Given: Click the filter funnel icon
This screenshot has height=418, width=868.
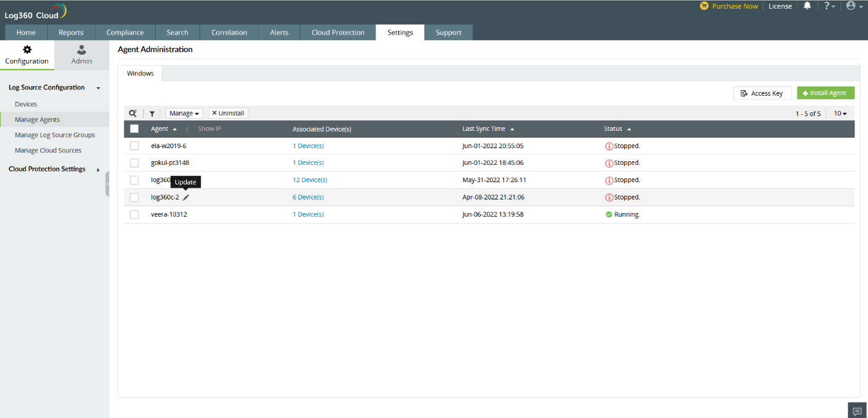Looking at the screenshot, I should [x=152, y=114].
